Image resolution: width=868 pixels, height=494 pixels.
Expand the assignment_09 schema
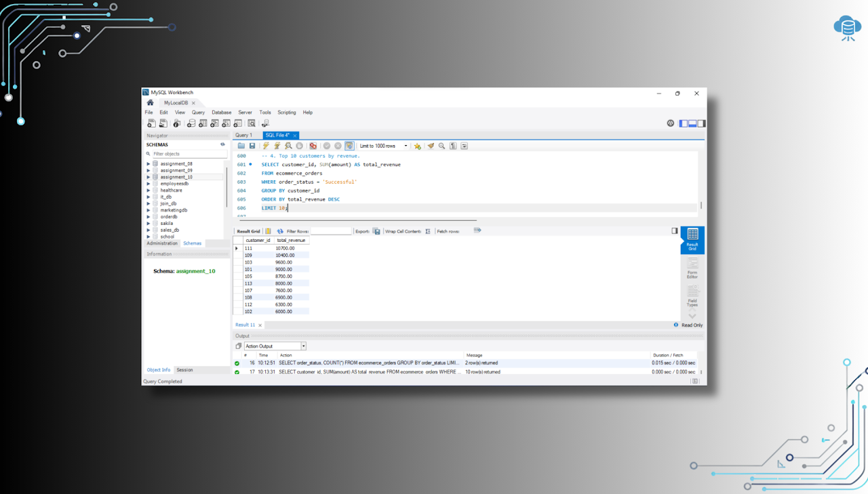point(149,171)
